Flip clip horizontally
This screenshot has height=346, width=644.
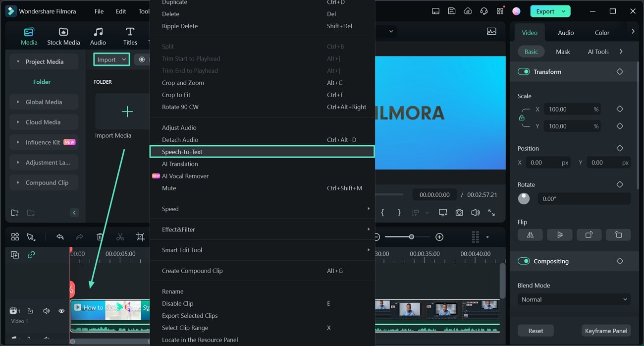point(530,235)
